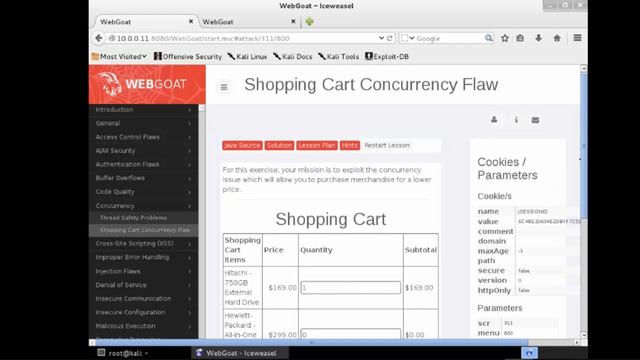Open the Iceweasel hamburger menu
Viewport: 640px width, 360px height.
click(577, 38)
